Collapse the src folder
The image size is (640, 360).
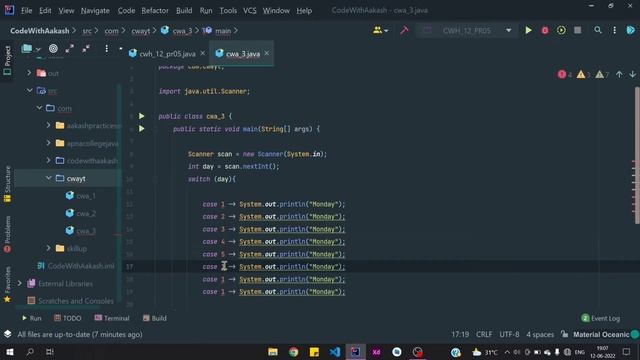[29, 90]
